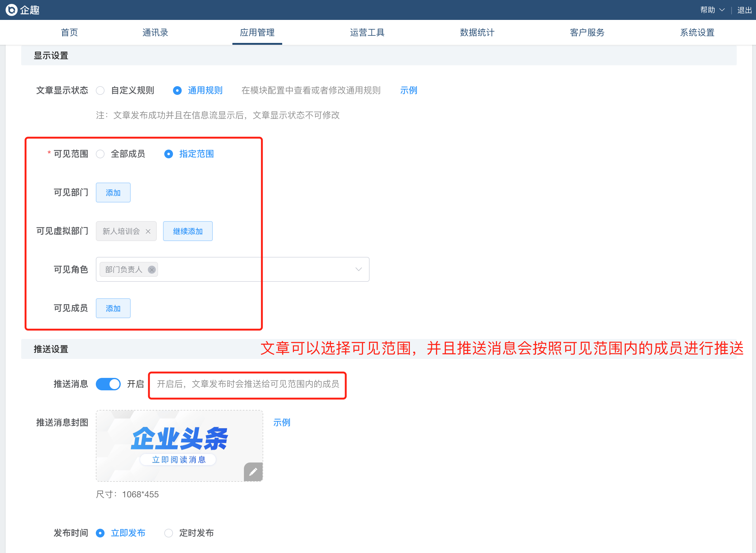The height and width of the screenshot is (553, 756).
Task: Click the pencil edit icon on cover image
Action: [253, 472]
